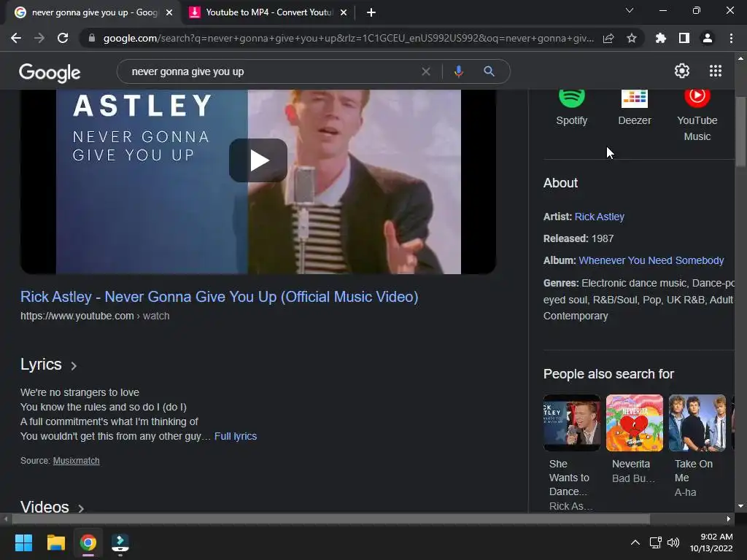747x560 pixels.
Task: Play the Rick Astley music video
Action: click(x=258, y=160)
